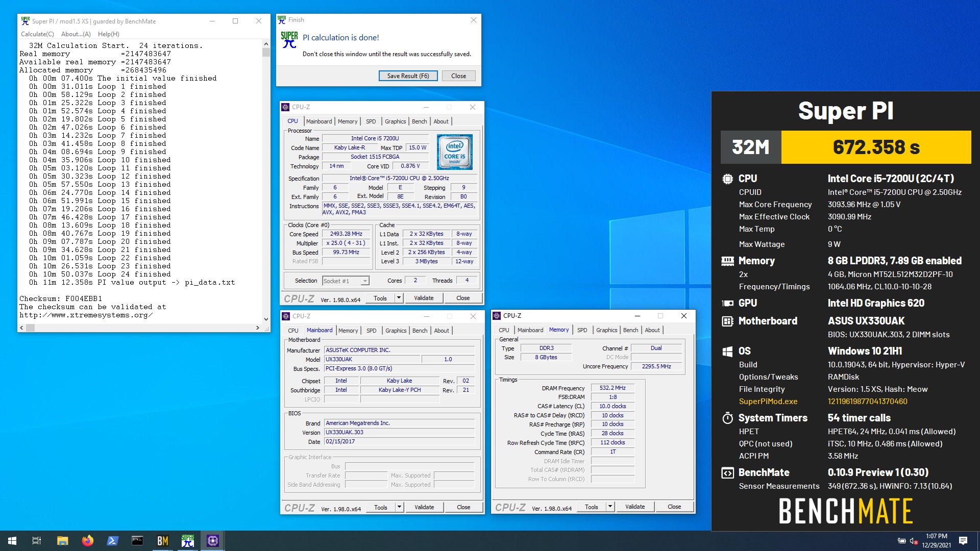This screenshot has height=551, width=980.
Task: Switch to Super PI taskbar icon
Action: click(x=187, y=541)
